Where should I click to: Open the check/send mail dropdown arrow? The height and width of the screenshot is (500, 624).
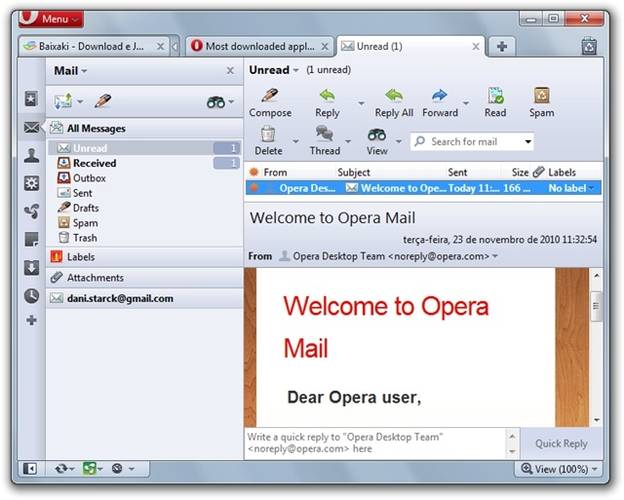[x=80, y=102]
